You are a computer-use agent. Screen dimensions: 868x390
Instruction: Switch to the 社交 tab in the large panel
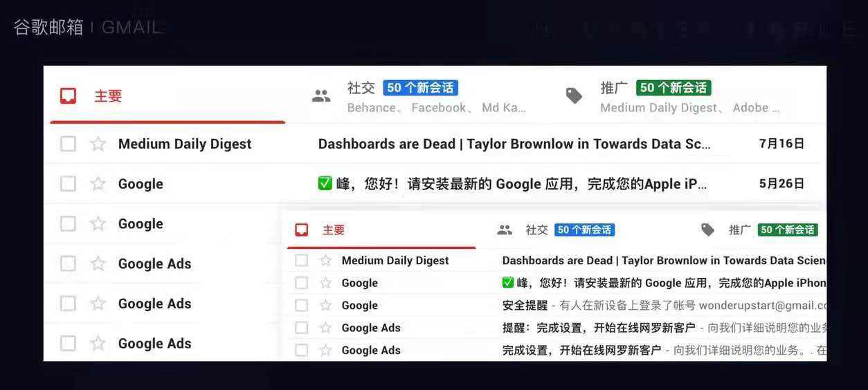click(361, 88)
